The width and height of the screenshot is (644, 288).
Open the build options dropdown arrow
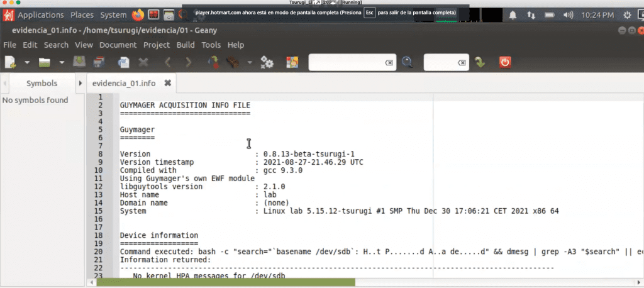[x=249, y=62]
